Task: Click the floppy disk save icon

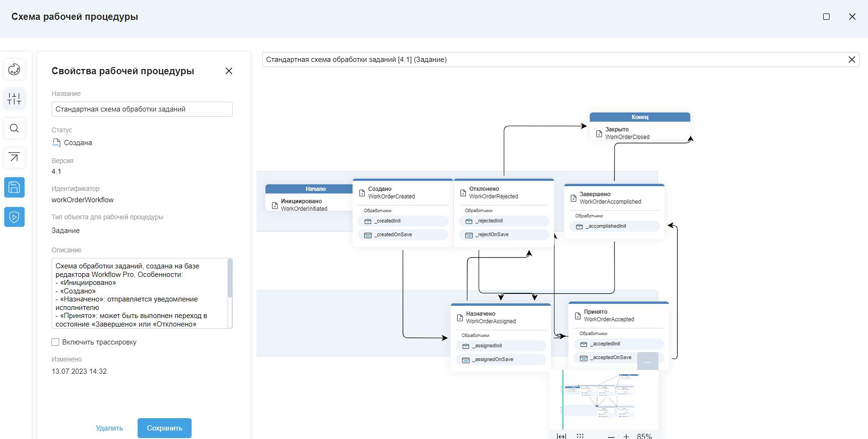Action: coord(14,188)
